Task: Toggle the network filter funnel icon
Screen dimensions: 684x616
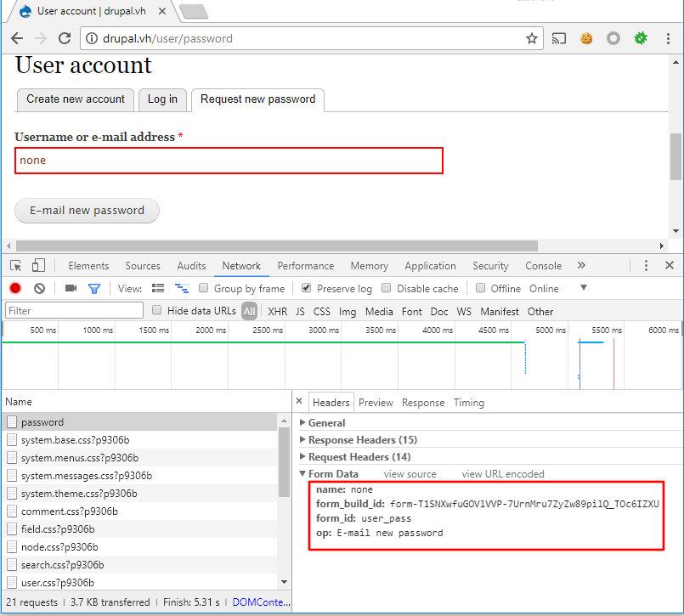Action: pos(94,289)
